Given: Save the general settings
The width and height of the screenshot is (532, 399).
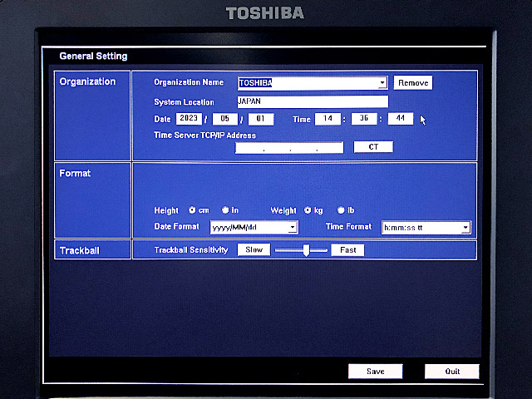Looking at the screenshot, I should point(375,372).
